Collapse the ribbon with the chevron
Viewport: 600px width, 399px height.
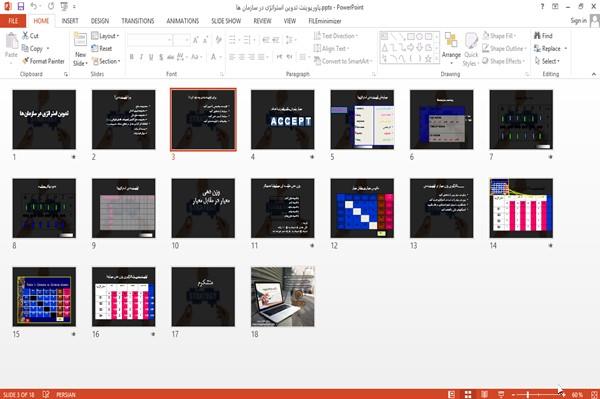(593, 74)
